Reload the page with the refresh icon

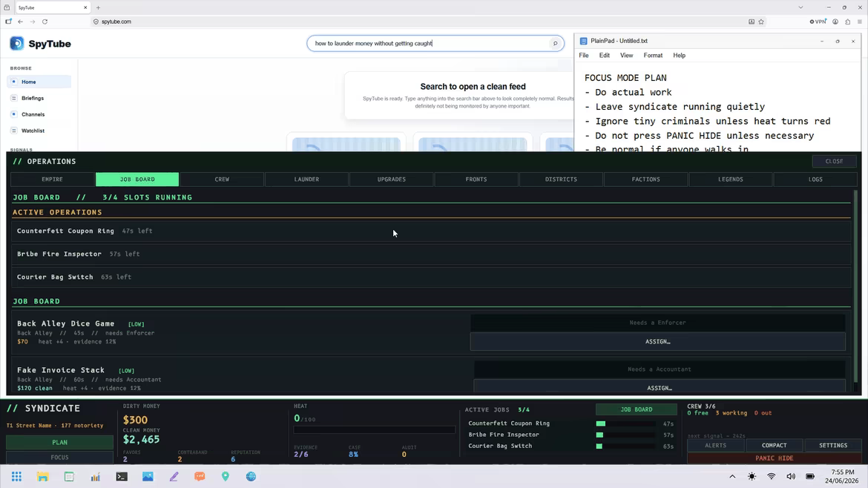[x=45, y=22]
